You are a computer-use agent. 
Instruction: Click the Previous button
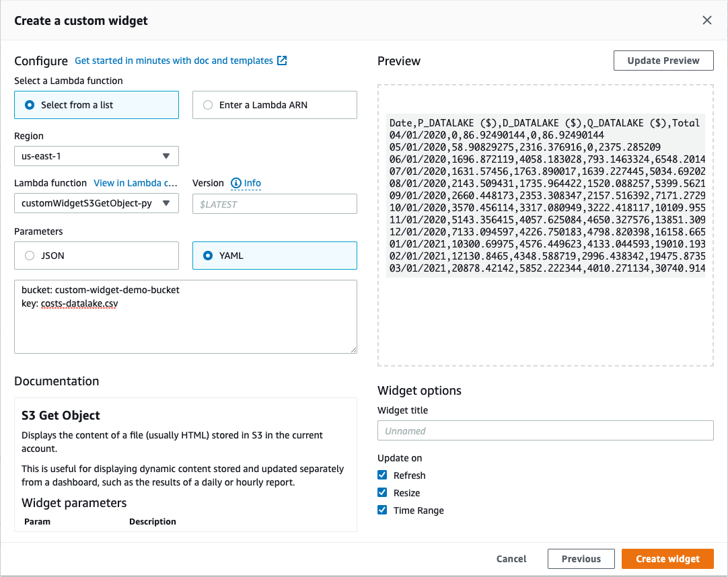(581, 558)
